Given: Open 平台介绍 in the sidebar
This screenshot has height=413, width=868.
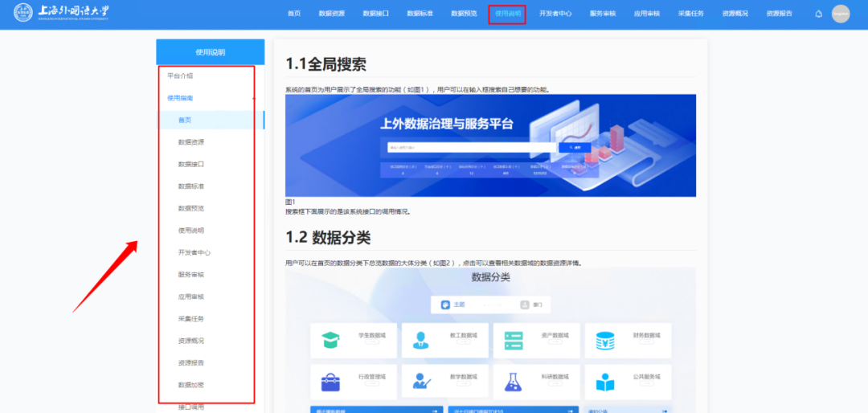Looking at the screenshot, I should 180,76.
